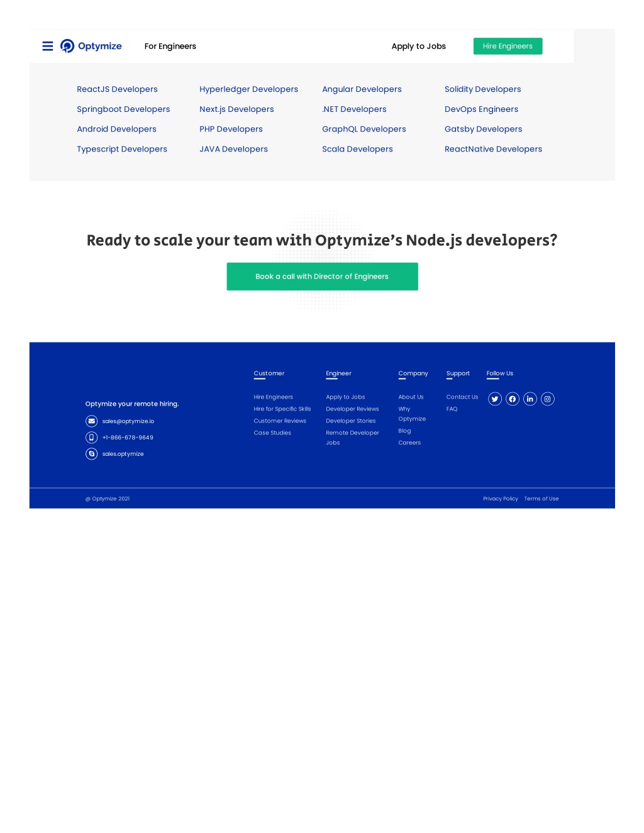Open .NET Developers link

click(355, 109)
